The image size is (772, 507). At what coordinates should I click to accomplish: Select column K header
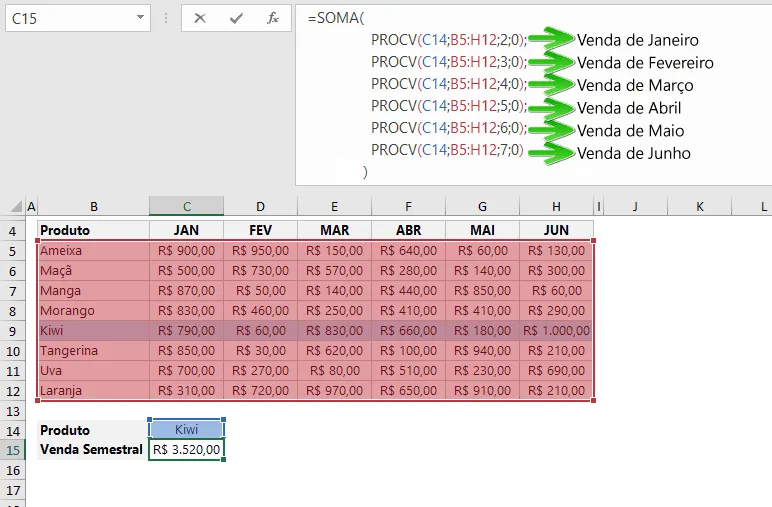point(700,206)
